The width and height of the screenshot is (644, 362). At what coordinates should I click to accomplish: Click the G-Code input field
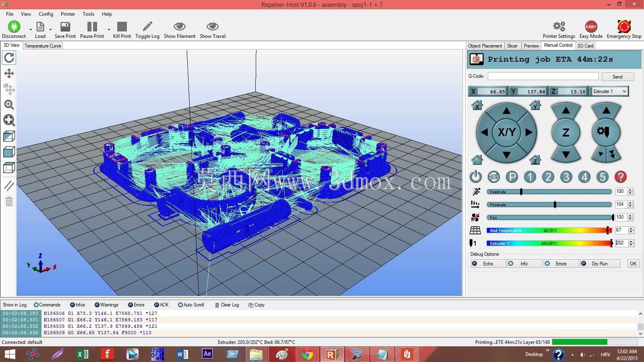coord(543,76)
